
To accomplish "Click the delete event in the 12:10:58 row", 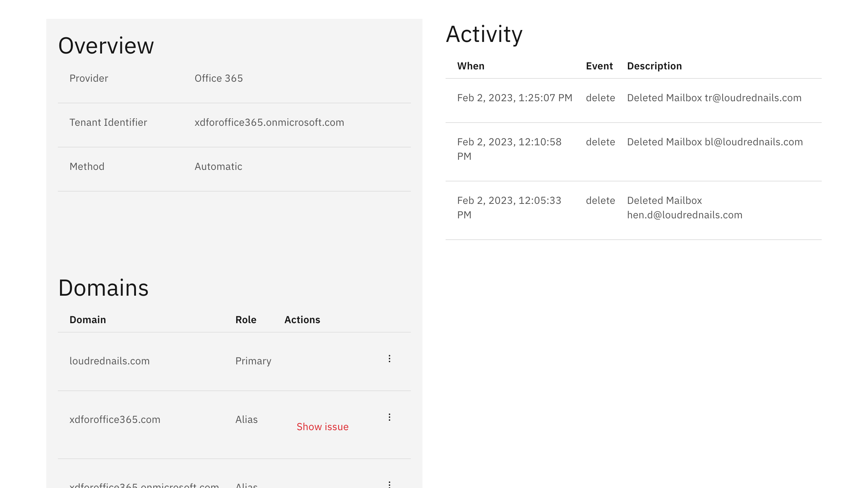I will [x=600, y=142].
